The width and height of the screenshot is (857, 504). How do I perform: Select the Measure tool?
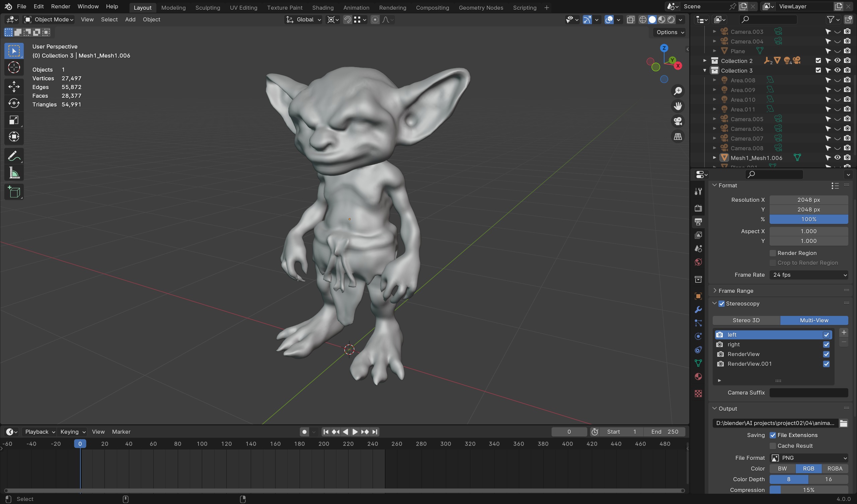14,173
